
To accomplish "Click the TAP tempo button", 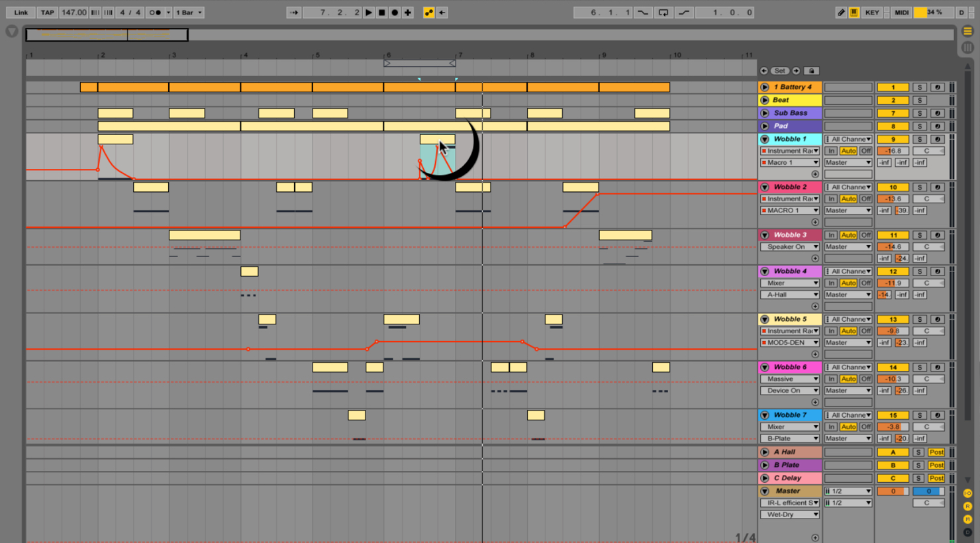I will coord(47,12).
